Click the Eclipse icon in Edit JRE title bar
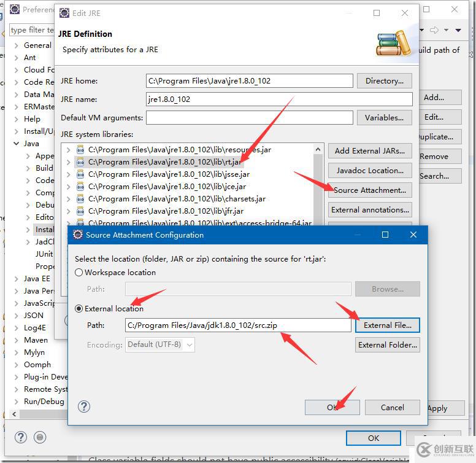Image resolution: width=476 pixels, height=463 pixels. click(64, 13)
